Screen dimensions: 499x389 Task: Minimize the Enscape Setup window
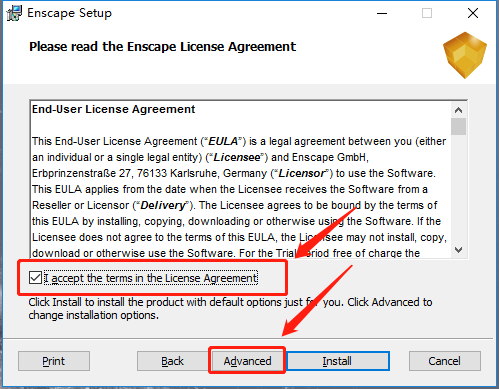coord(382,13)
